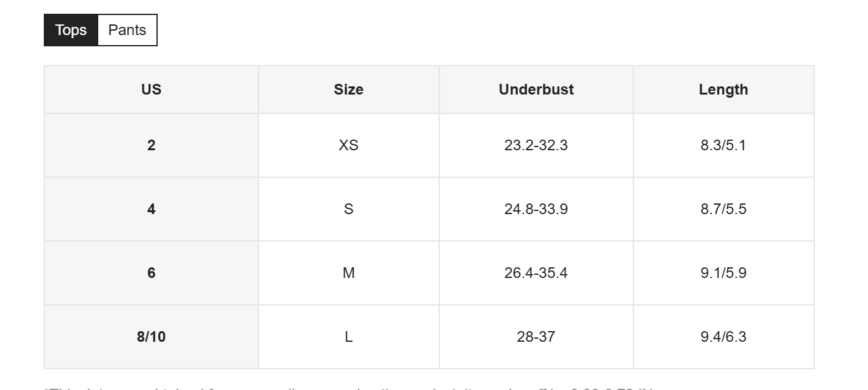The image size is (868, 390).
Task: Select the Underbust column header
Action: (536, 90)
